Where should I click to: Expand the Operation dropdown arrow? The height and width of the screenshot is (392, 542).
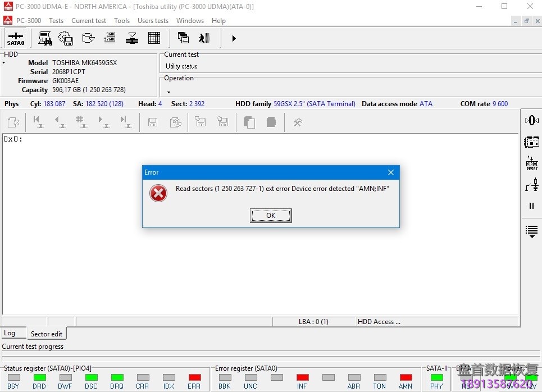[168, 92]
